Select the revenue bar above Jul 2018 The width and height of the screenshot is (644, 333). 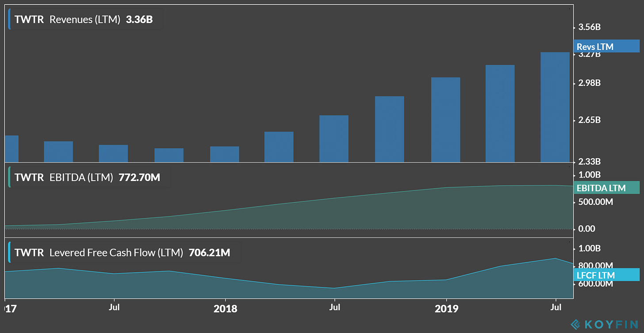pyautogui.click(x=334, y=139)
